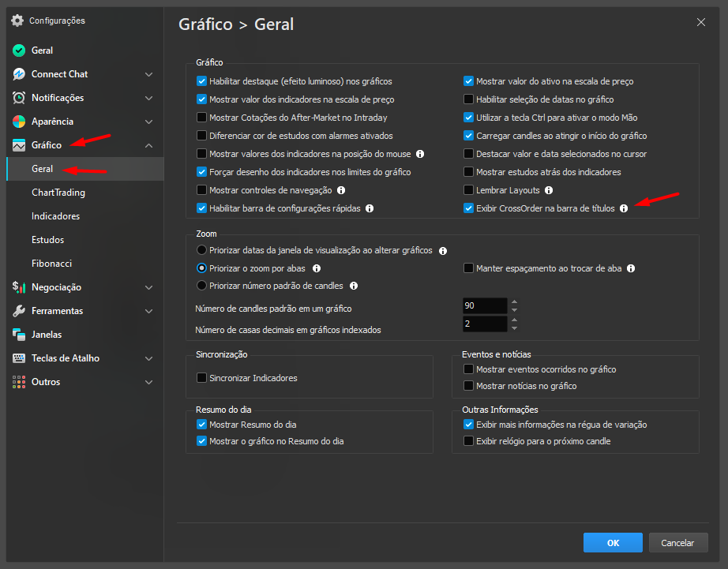Expand the Teclas de Atalho chevron

(148, 358)
